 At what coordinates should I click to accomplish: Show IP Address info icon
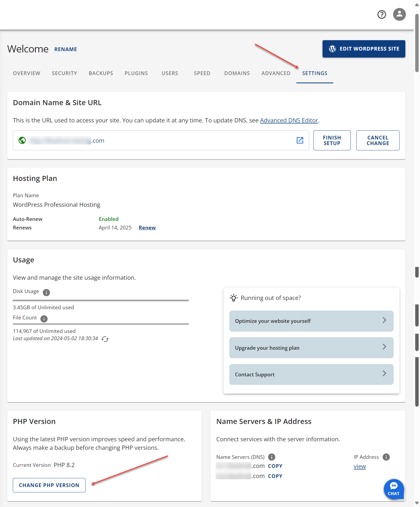tap(386, 457)
